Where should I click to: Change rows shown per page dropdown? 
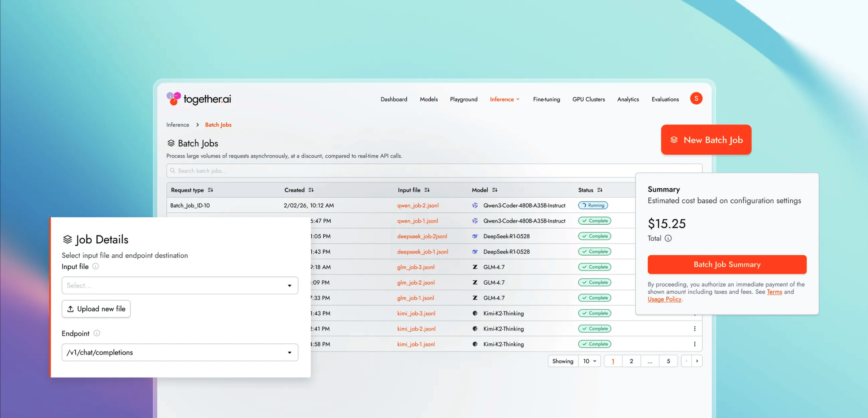[589, 361]
